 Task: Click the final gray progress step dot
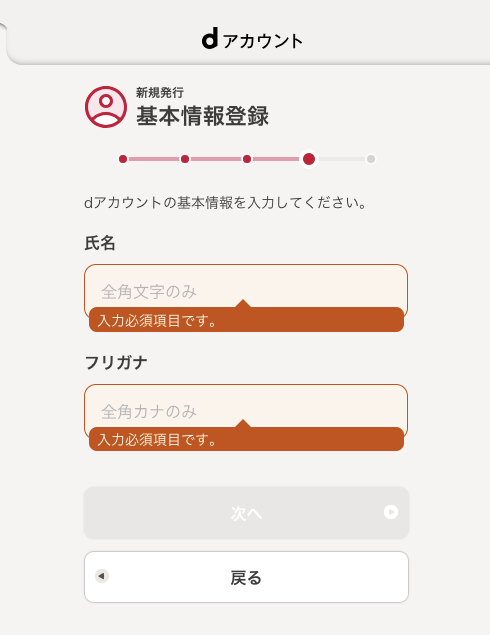pos(371,159)
